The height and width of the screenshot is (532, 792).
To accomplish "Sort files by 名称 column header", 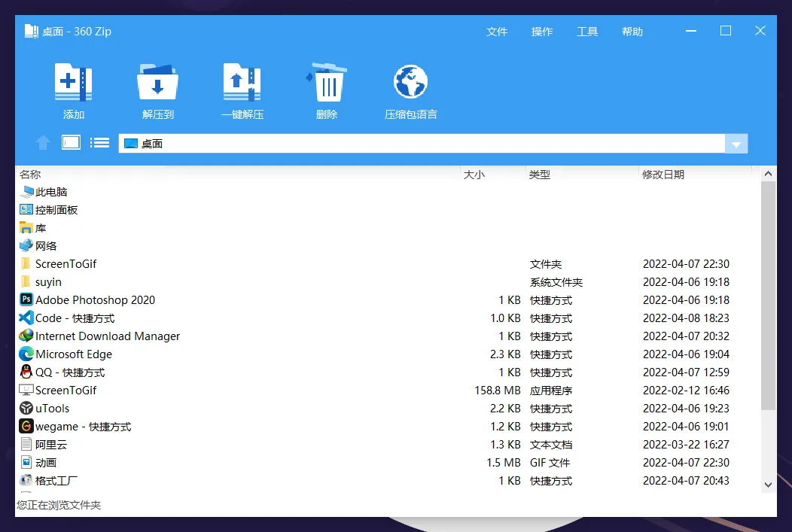I will pos(31,175).
